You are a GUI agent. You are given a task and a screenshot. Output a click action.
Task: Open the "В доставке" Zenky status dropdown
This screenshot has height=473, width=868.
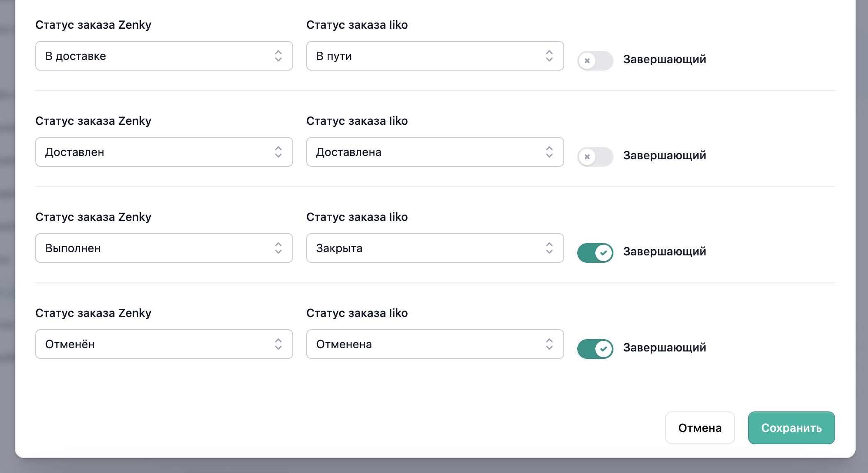[164, 56]
